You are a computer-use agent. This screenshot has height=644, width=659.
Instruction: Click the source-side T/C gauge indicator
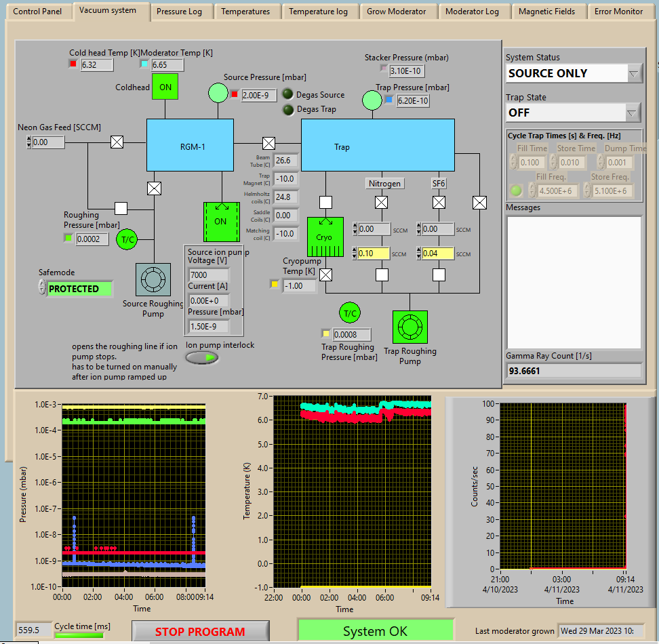[127, 239]
